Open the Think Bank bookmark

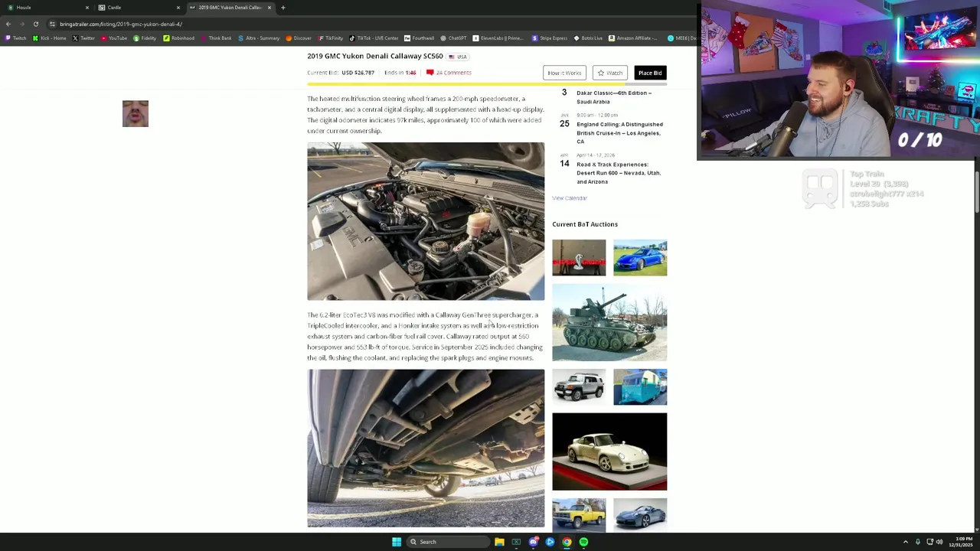216,38
